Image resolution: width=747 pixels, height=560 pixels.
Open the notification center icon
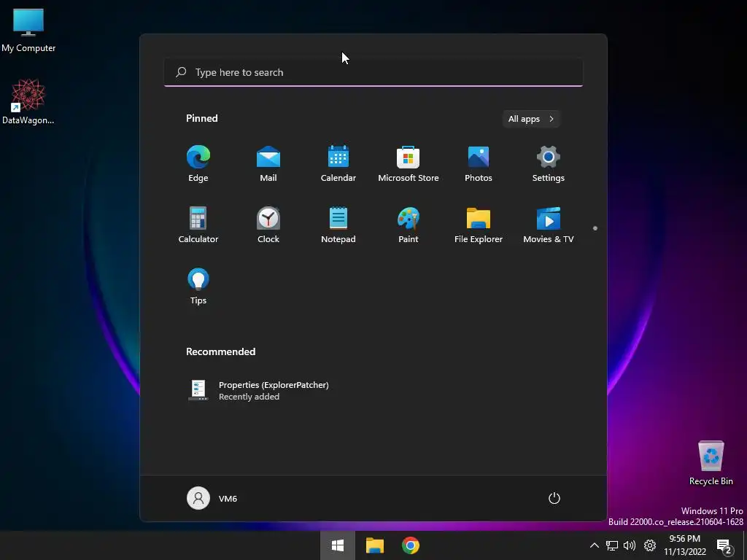pyautogui.click(x=724, y=546)
